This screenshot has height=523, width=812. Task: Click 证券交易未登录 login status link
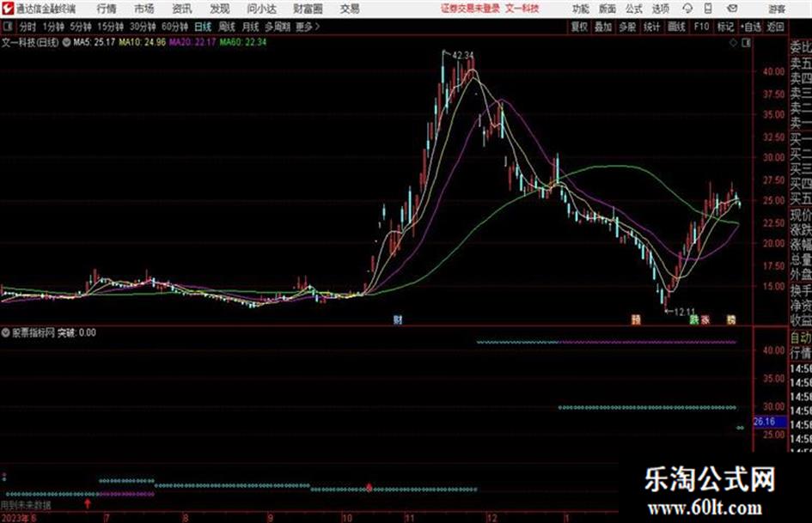pyautogui.click(x=471, y=9)
